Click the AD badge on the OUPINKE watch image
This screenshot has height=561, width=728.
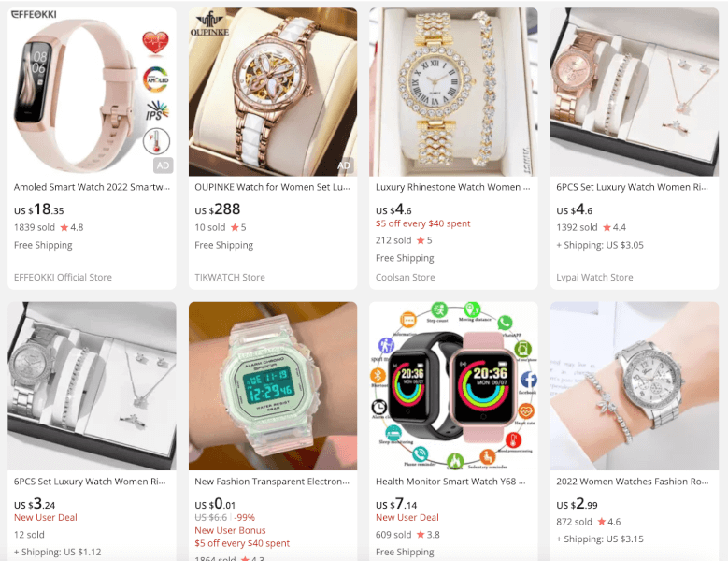coord(344,165)
